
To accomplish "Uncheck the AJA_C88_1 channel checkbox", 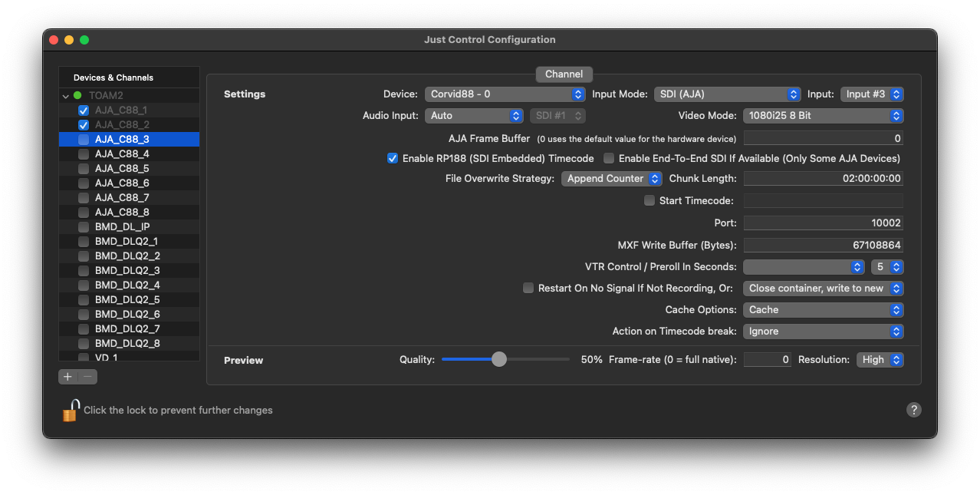I will coord(84,111).
